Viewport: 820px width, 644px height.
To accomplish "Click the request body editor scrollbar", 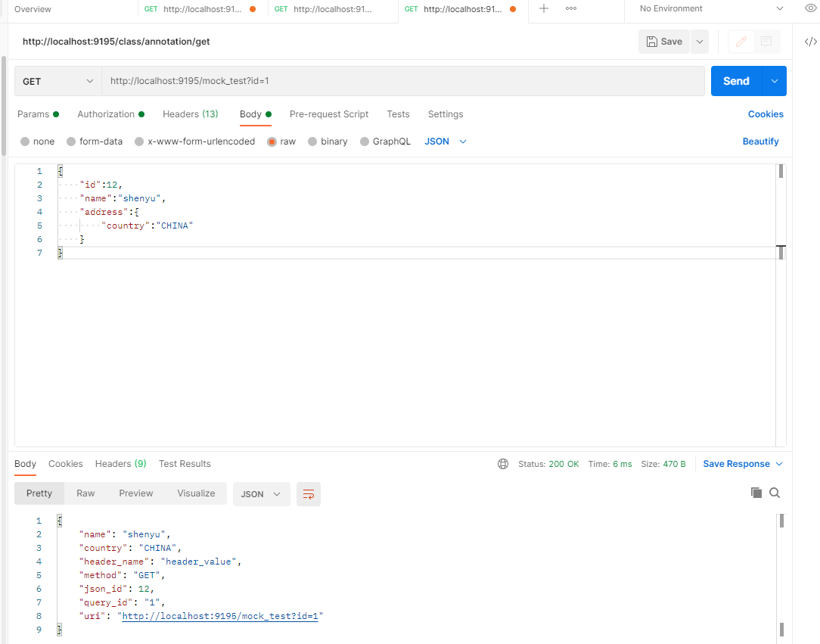I will pos(781,306).
